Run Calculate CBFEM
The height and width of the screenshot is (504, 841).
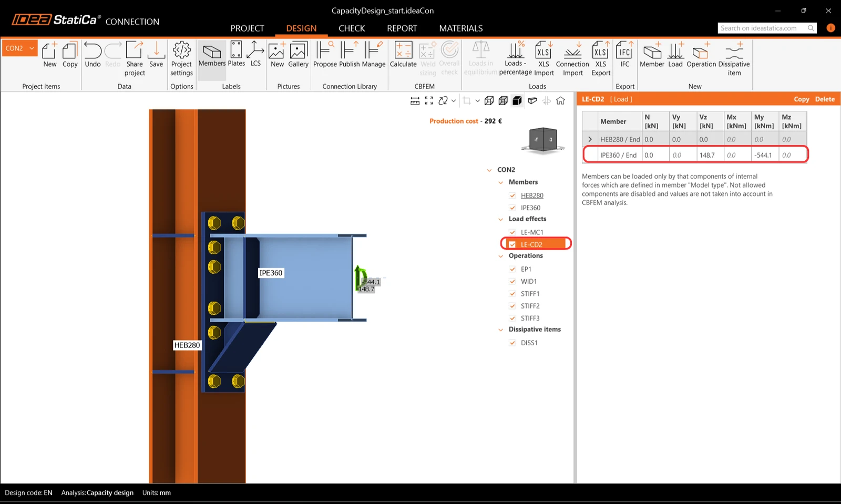tap(403, 55)
